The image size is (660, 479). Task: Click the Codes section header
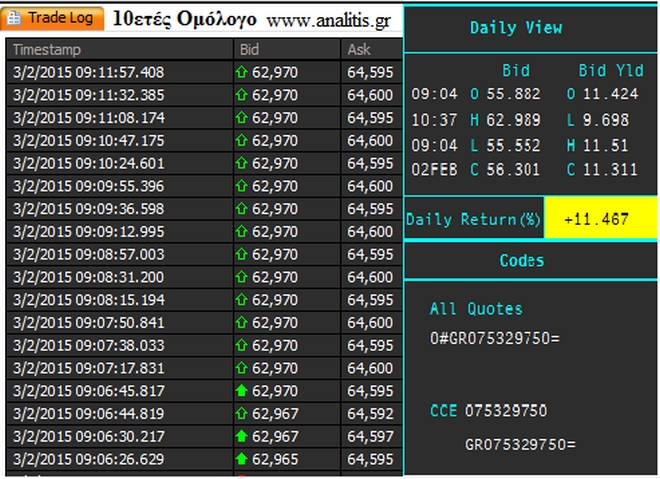[521, 260]
